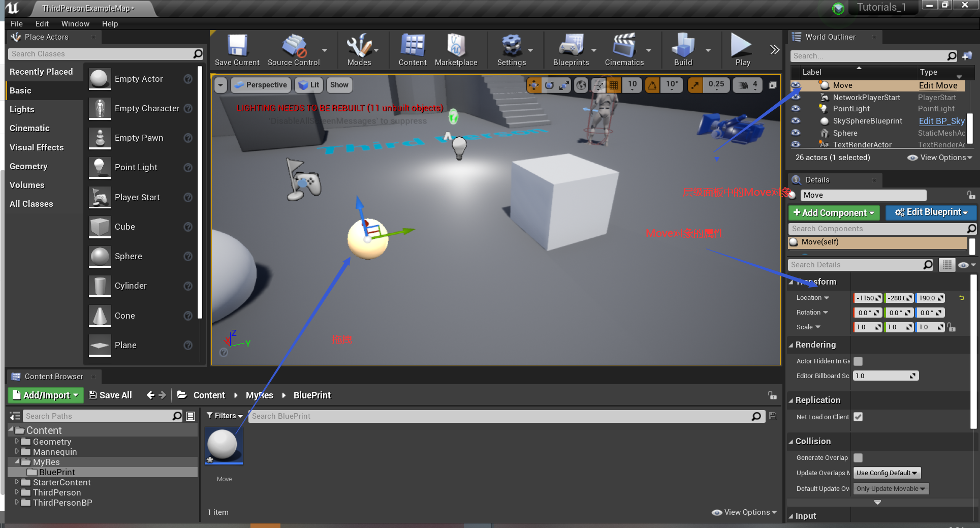The width and height of the screenshot is (980, 528).
Task: Open the Perspective view mode menu
Action: pos(261,85)
